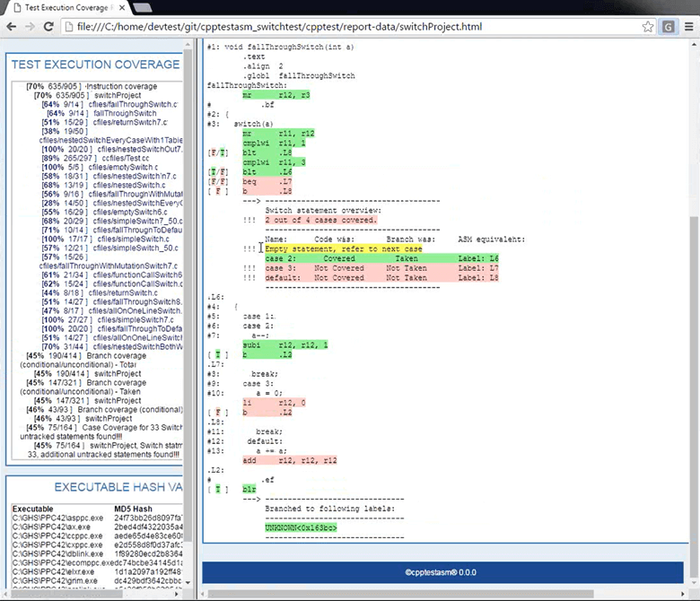Open cfiles/fallThroughSwitch8 51% entry
This screenshot has height=601, width=700.
tap(111, 302)
